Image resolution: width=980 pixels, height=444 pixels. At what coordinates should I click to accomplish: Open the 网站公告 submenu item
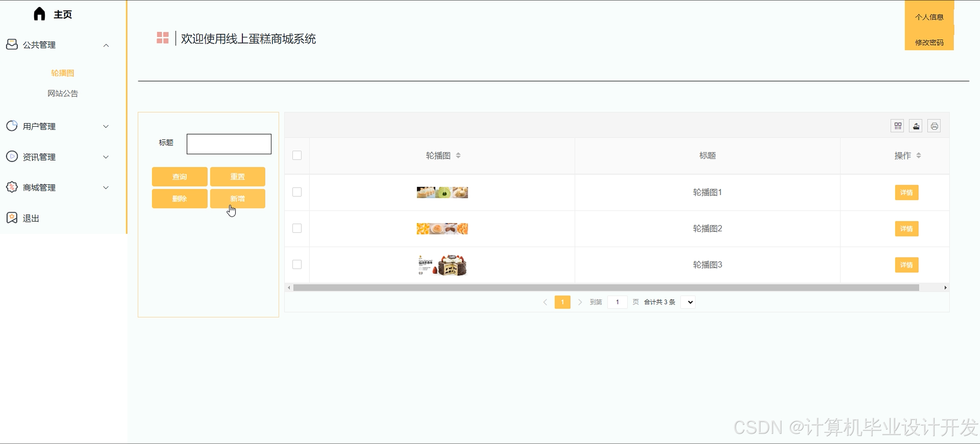click(63, 93)
